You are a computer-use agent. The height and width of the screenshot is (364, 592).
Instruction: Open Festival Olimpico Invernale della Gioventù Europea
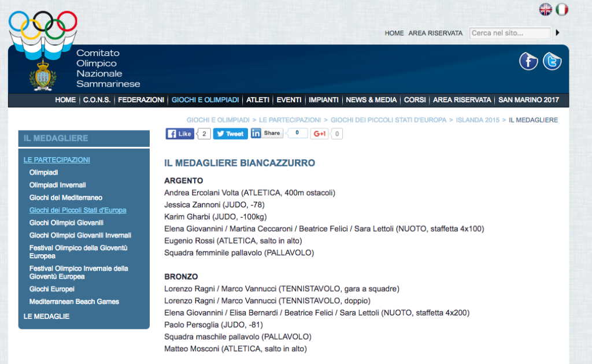tap(79, 272)
